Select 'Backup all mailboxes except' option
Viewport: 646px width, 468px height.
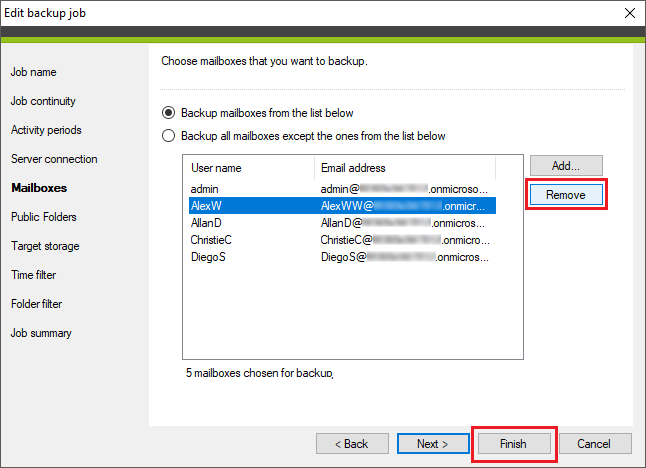click(x=168, y=136)
